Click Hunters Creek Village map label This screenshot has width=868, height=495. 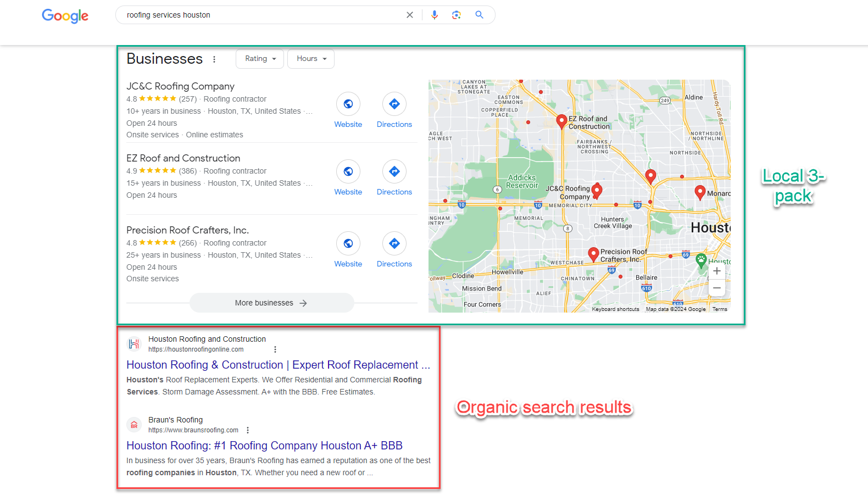point(613,223)
